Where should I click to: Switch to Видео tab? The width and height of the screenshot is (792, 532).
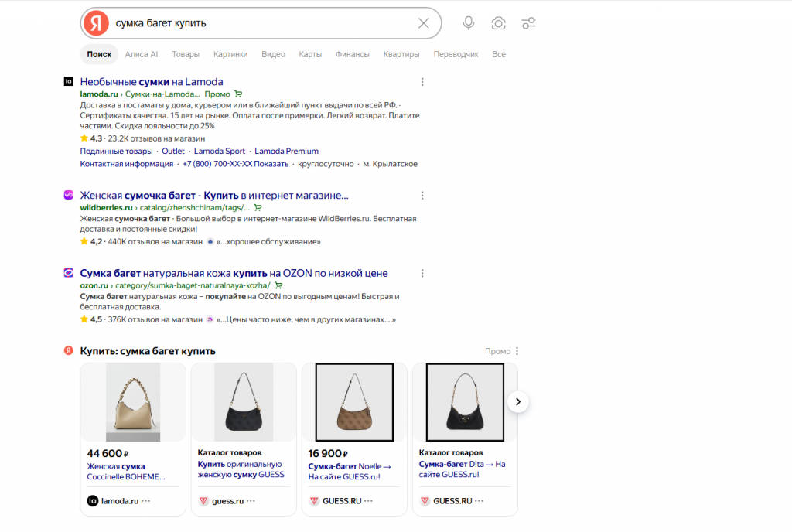pos(273,54)
